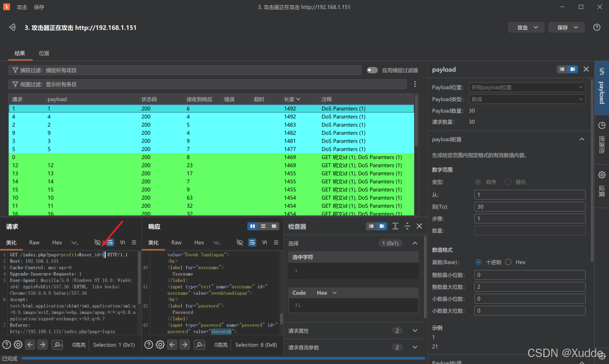The width and height of the screenshot is (609, 364).
Task: Open settings gear in response panel footer
Action: coord(160,344)
